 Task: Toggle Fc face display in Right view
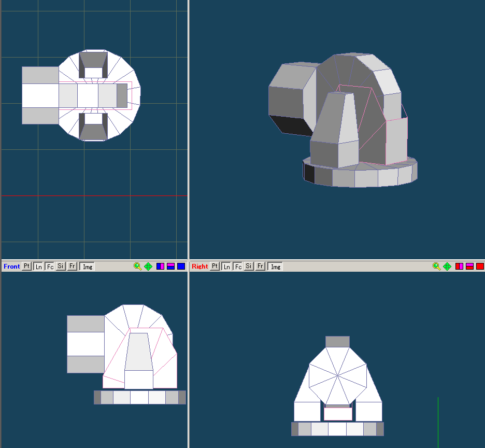coord(238,267)
